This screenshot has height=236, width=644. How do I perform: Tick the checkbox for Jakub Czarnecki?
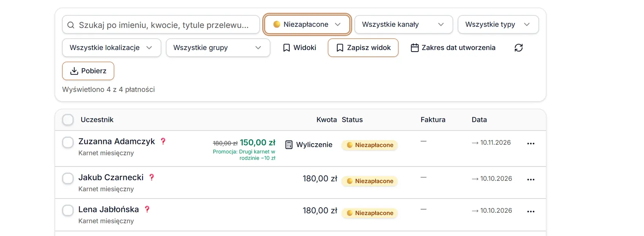point(68,178)
